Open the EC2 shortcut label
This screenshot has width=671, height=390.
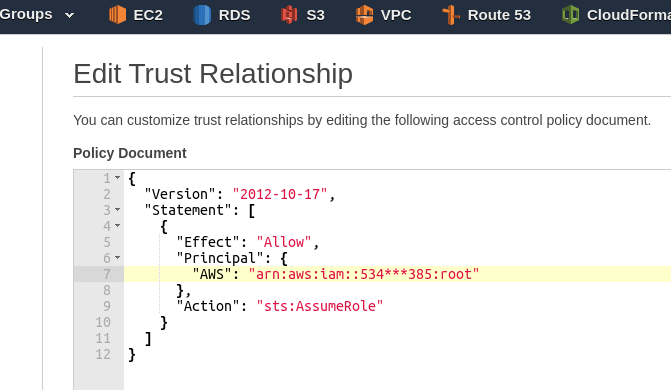(148, 15)
